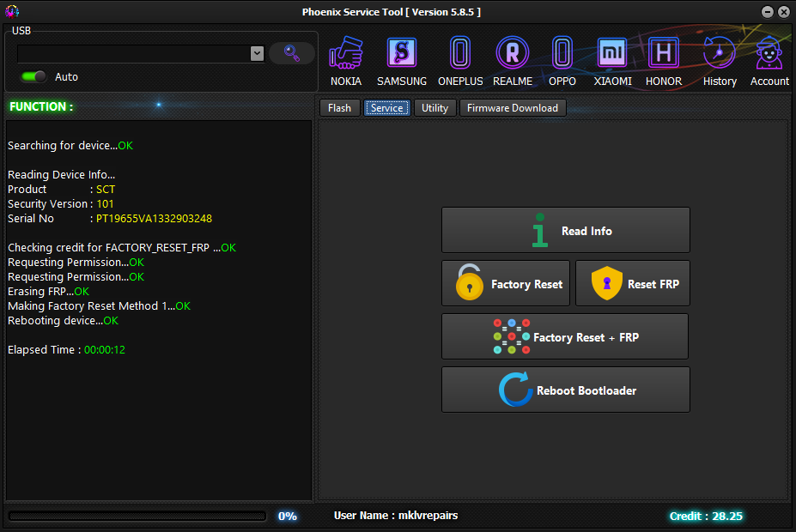Select the NOKIA brand icon
The height and width of the screenshot is (532, 796).
point(346,52)
